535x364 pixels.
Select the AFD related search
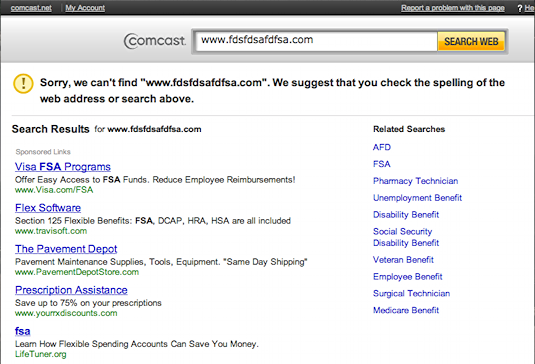click(x=382, y=147)
